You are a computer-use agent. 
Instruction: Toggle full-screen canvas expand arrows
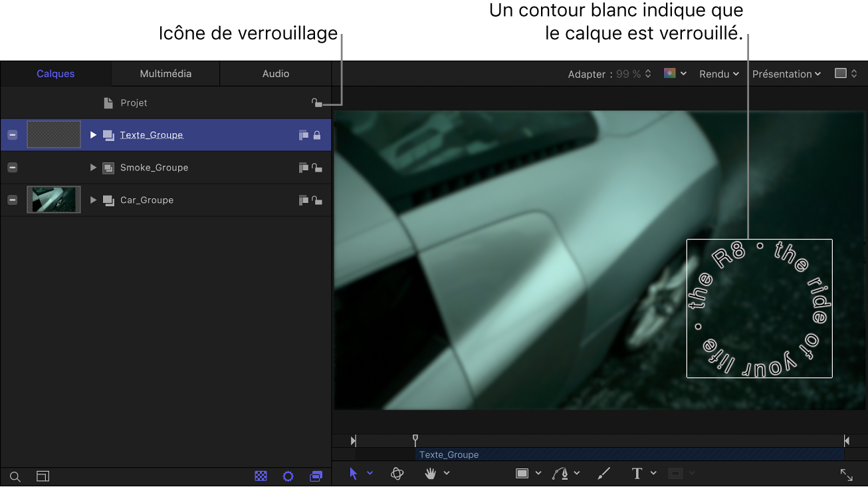click(846, 474)
